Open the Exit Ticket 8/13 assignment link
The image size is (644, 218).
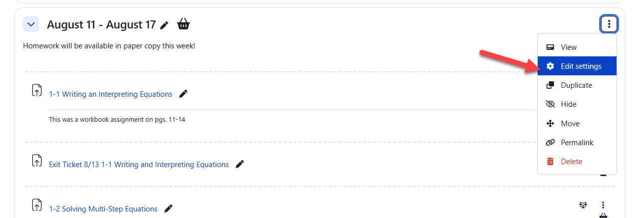(139, 165)
